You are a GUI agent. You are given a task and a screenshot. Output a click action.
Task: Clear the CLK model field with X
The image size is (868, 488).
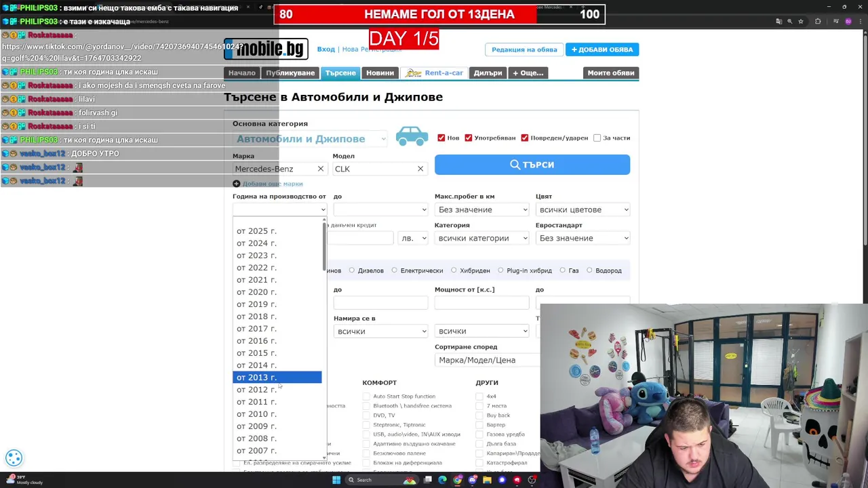click(x=420, y=169)
